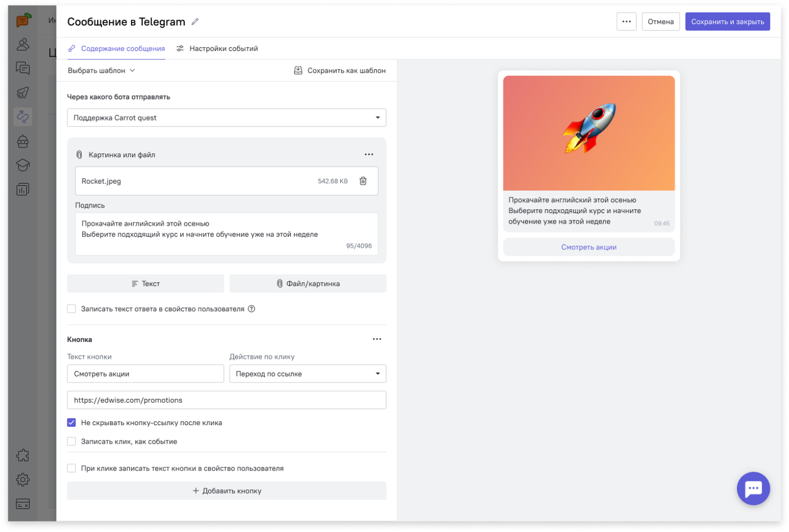
Task: Open the bot selector Поддержка Carrot quest
Action: pos(226,118)
